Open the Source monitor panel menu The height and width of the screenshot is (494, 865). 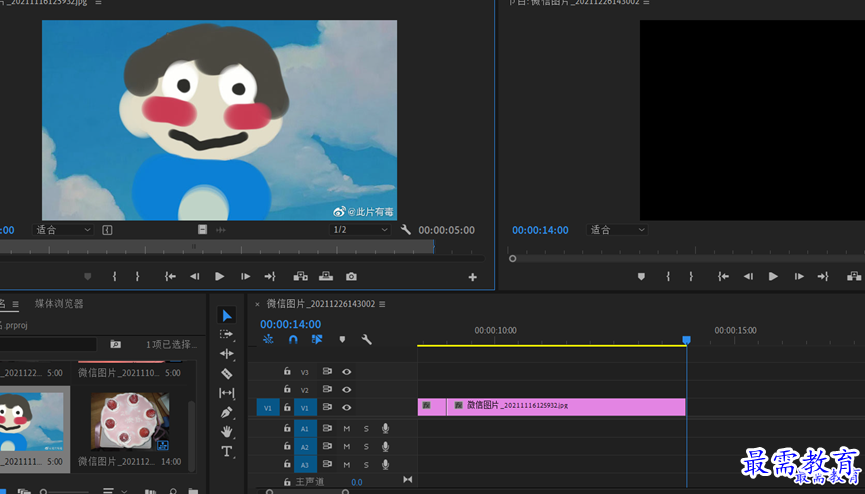click(x=98, y=3)
